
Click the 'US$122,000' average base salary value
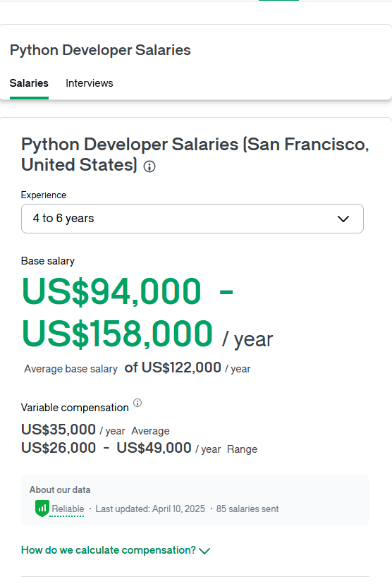pyautogui.click(x=181, y=367)
